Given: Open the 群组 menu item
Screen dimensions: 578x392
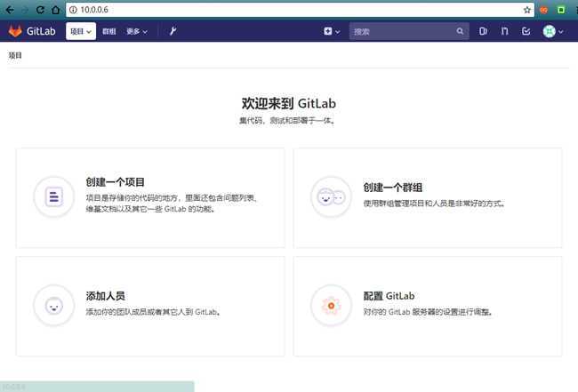Looking at the screenshot, I should click(108, 32).
